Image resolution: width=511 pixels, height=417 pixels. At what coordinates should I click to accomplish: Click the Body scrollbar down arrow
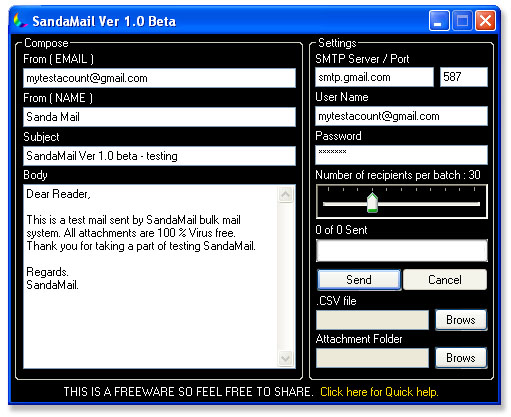[x=286, y=359]
